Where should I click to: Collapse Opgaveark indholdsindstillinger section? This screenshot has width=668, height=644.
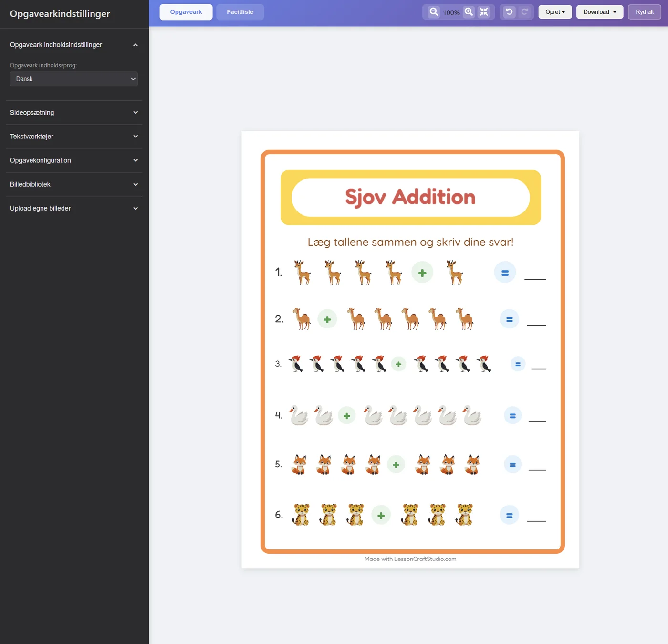coord(74,45)
